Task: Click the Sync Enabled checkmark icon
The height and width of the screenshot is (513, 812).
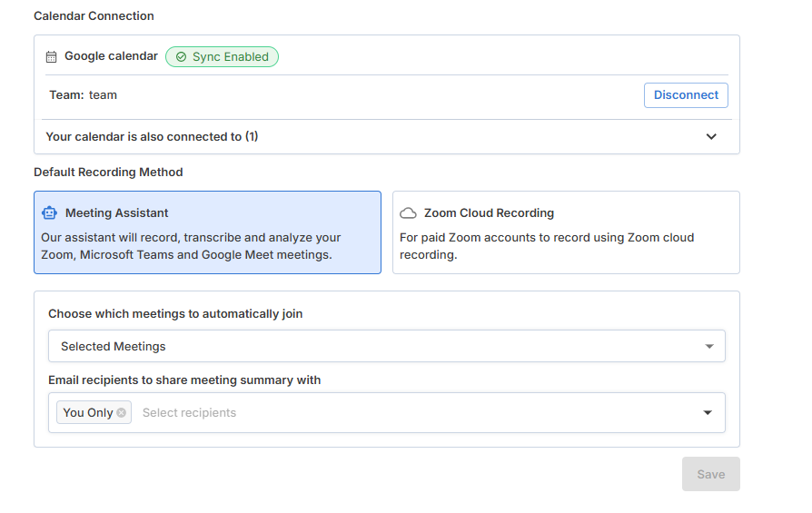Action: pos(181,57)
